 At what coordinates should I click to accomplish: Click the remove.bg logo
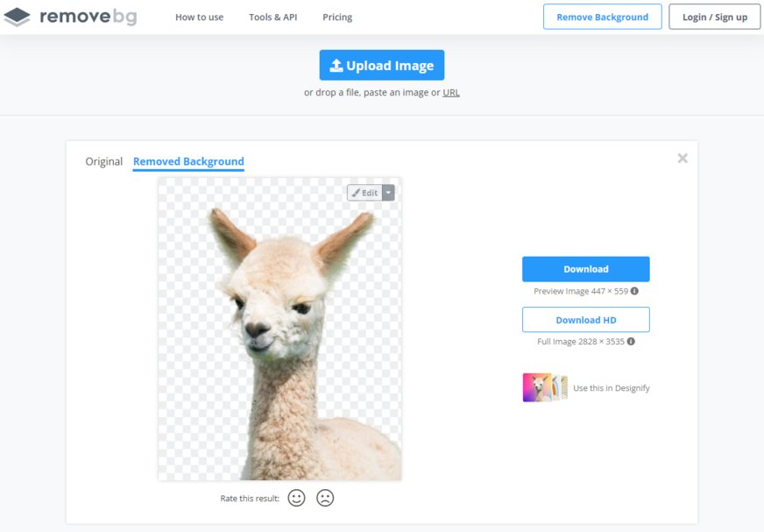click(70, 17)
